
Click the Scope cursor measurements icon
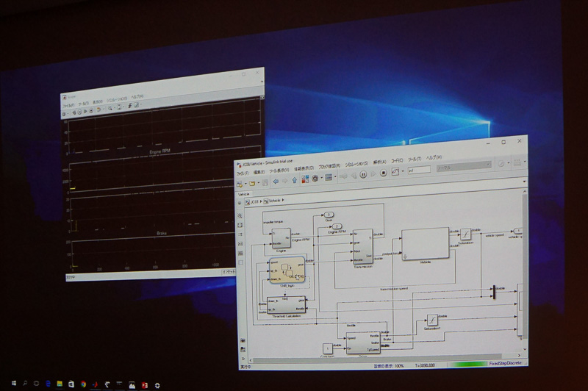click(x=137, y=105)
